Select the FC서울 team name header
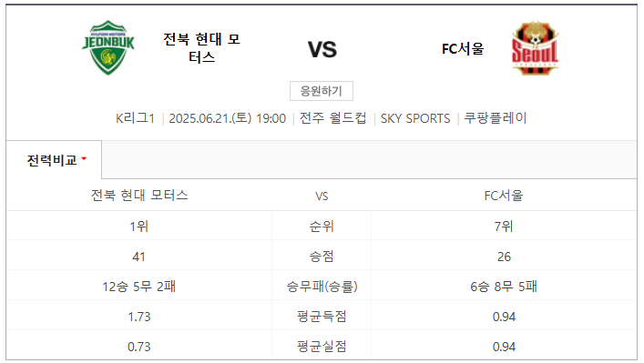Image resolution: width=644 pixels, height=363 pixels. point(463,49)
